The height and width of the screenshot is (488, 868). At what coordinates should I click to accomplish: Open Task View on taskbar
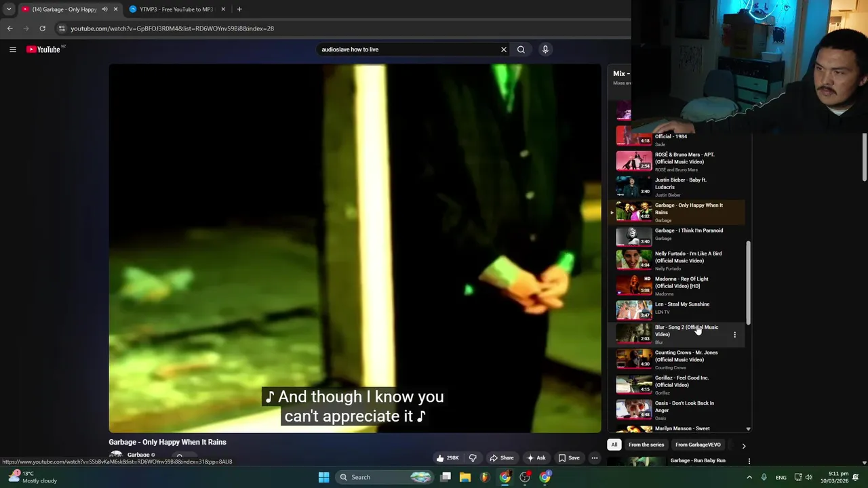click(446, 477)
